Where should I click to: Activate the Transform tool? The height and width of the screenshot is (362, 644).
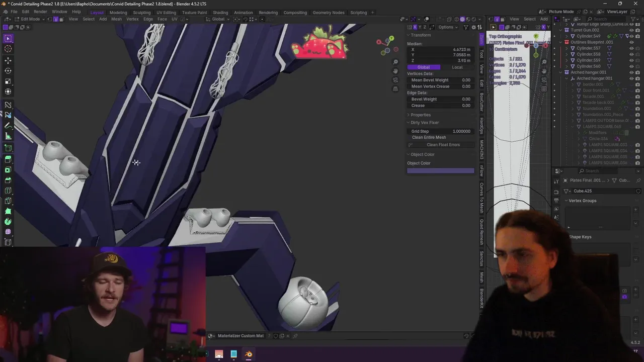coord(8,92)
